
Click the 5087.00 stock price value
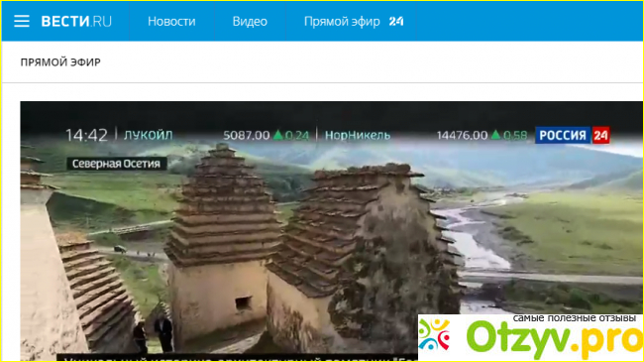click(247, 135)
